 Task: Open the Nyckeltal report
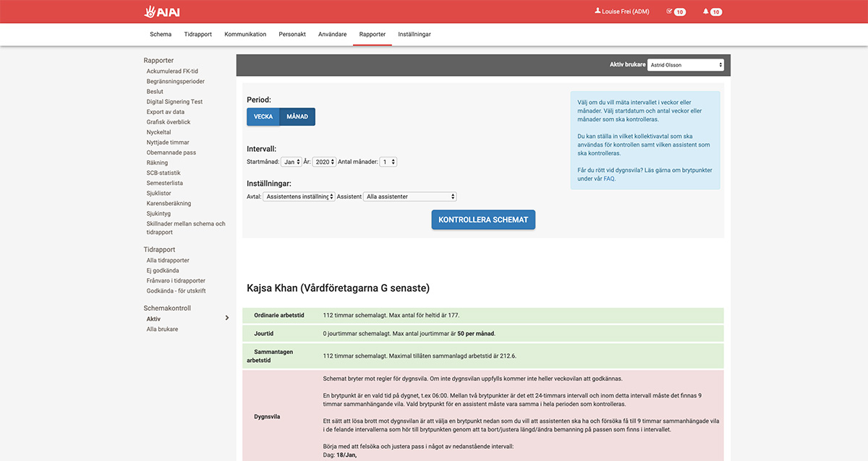click(x=159, y=132)
